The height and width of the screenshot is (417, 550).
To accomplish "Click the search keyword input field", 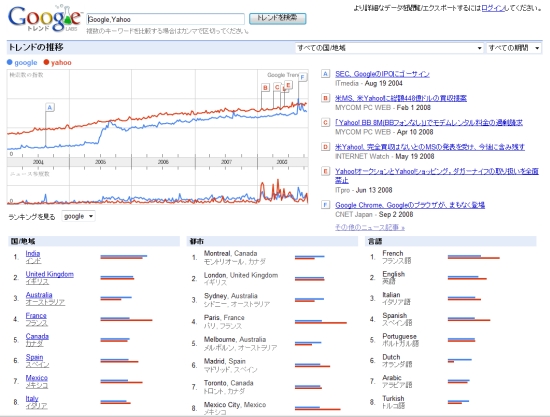I will pyautogui.click(x=166, y=19).
